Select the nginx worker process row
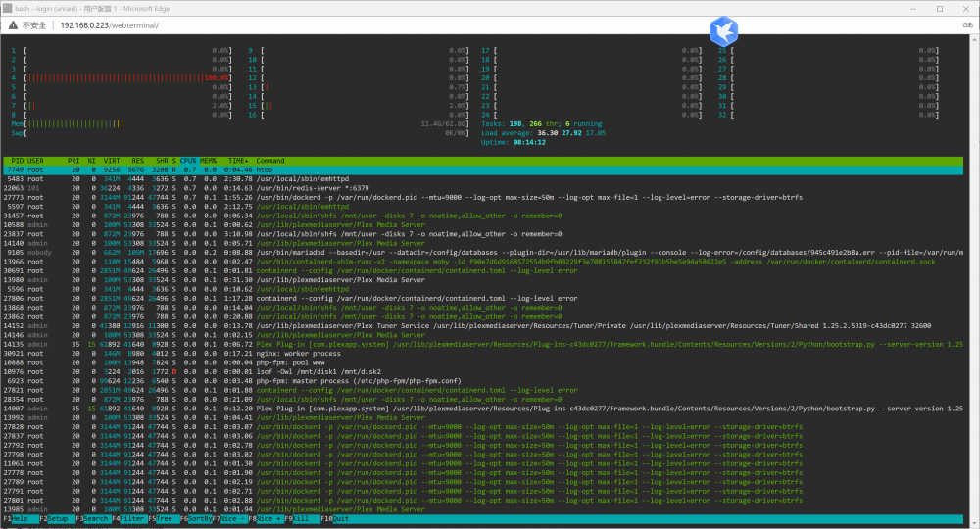This screenshot has width=980, height=529. 483,354
